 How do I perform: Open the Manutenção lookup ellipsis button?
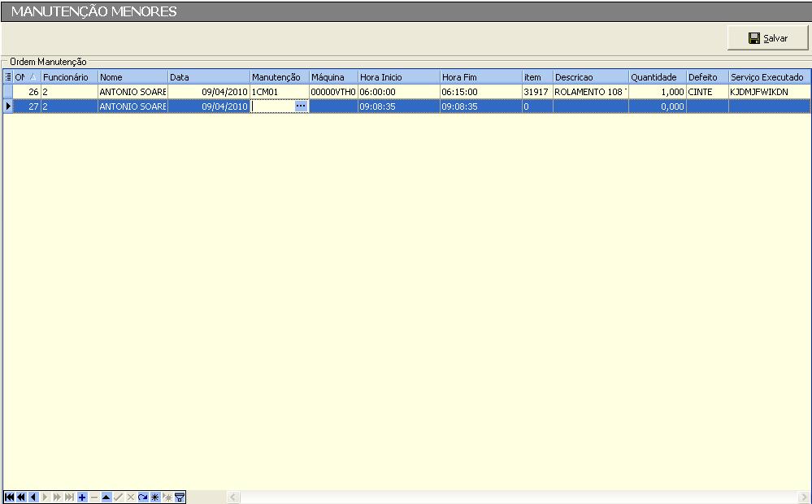301,106
